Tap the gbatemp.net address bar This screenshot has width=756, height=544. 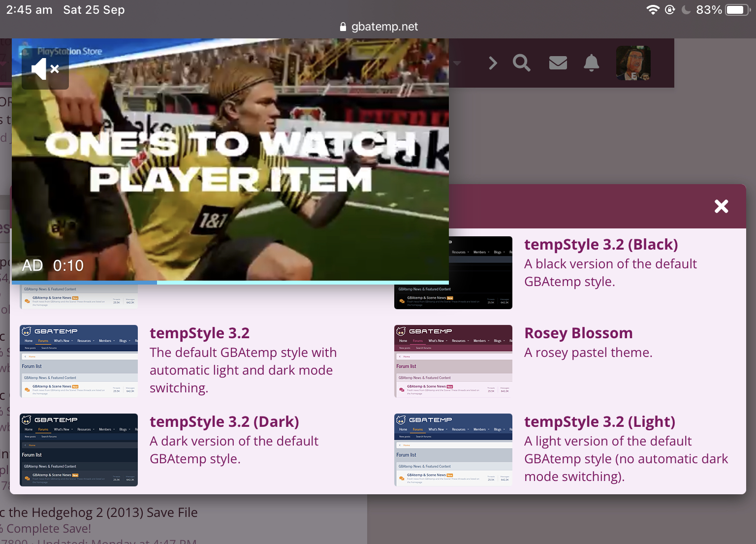378,27
